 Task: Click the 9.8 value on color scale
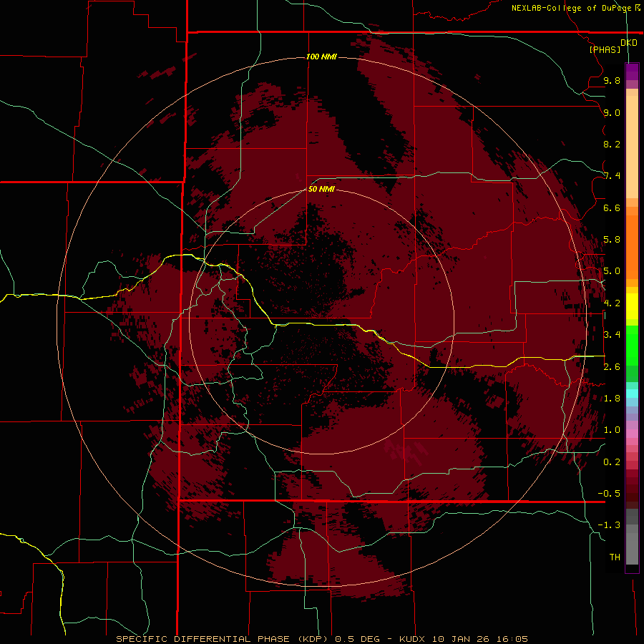click(612, 80)
